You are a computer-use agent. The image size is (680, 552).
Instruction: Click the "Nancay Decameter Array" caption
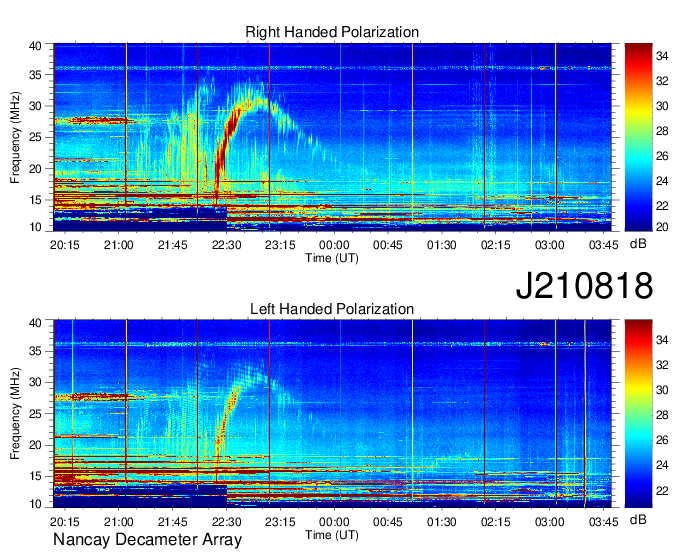(147, 540)
